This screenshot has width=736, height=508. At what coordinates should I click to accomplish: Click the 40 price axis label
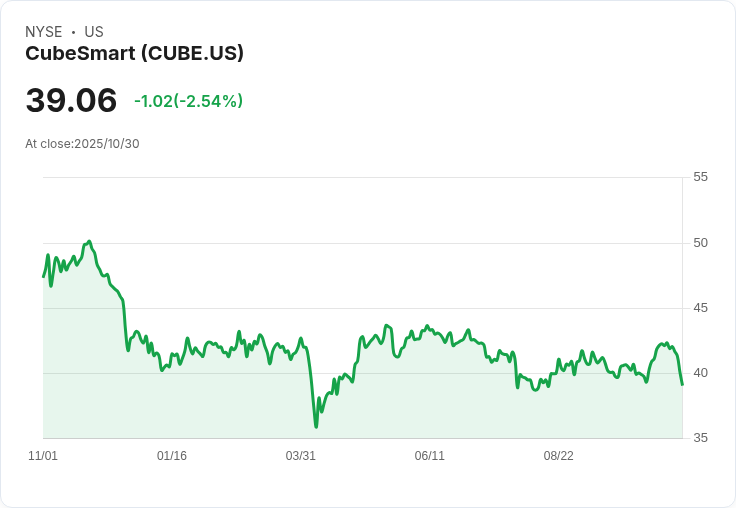pyautogui.click(x=700, y=373)
